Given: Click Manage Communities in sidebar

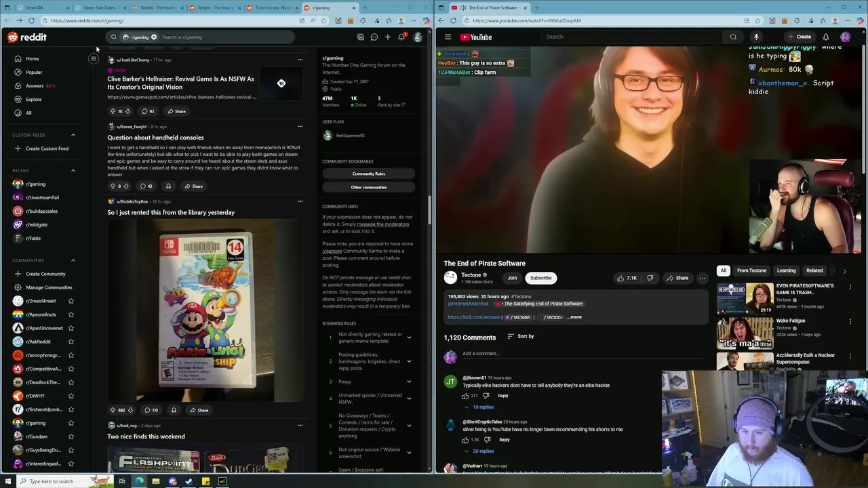Looking at the screenshot, I should [x=49, y=287].
